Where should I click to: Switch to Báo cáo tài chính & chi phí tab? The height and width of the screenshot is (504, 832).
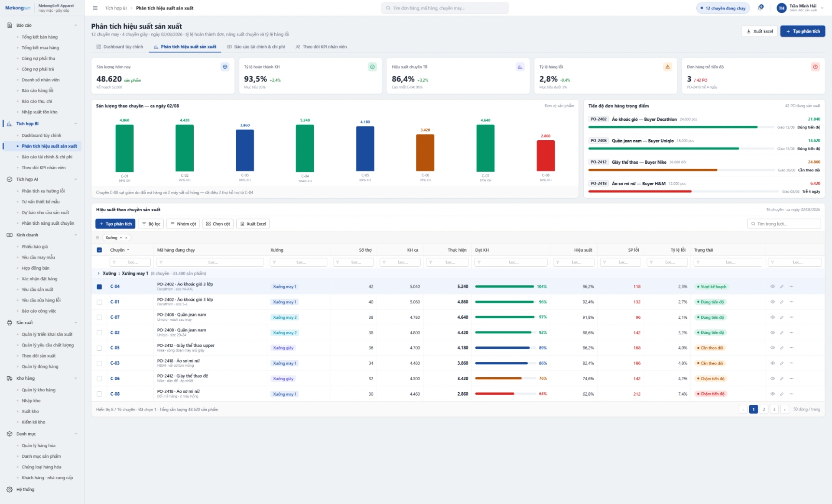tap(256, 47)
